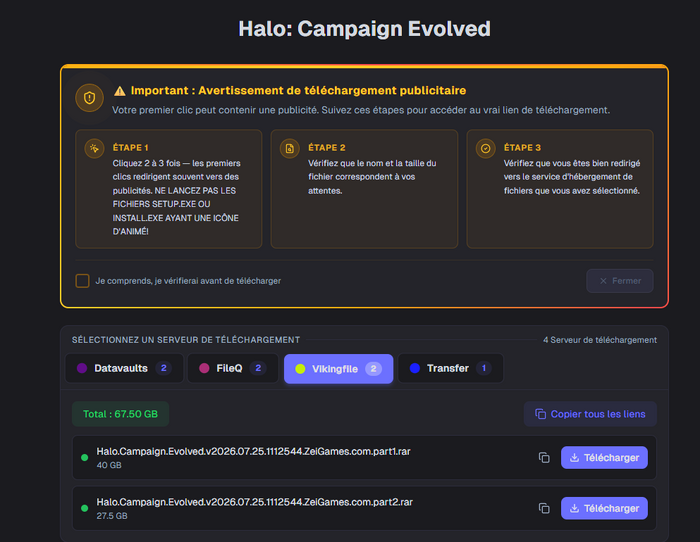
Task: Click the Halo: Campaign Evolved title
Action: (364, 29)
